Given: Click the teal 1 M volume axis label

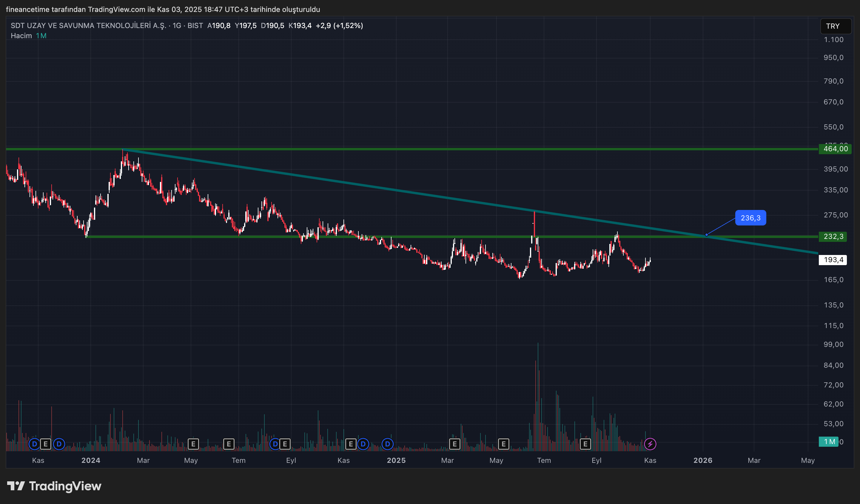Looking at the screenshot, I should point(829,442).
